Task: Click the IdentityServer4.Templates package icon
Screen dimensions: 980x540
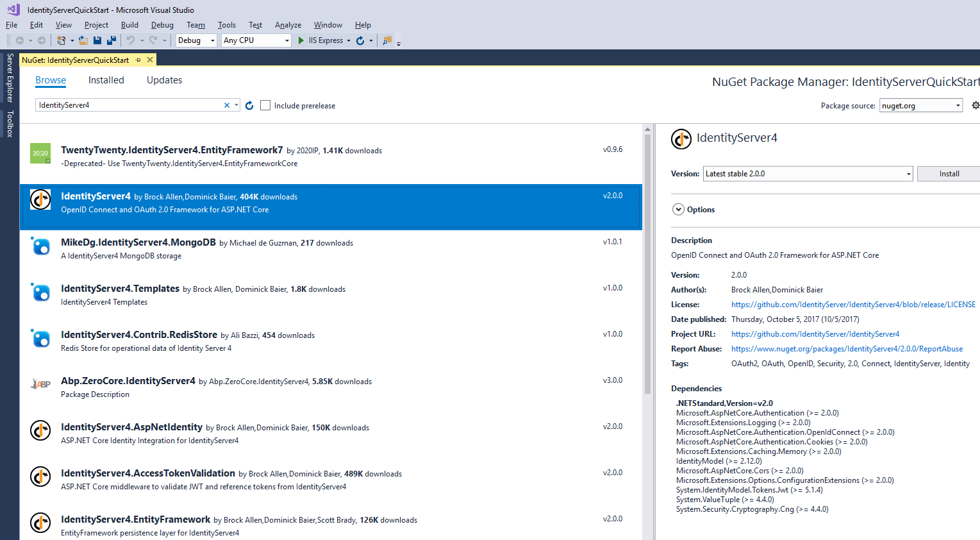Action: [x=40, y=292]
